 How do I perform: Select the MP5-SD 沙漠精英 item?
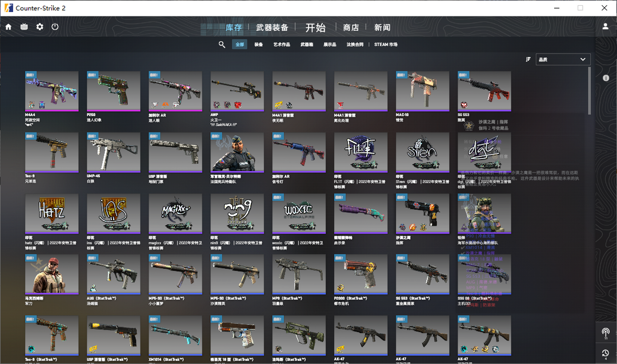(237, 274)
